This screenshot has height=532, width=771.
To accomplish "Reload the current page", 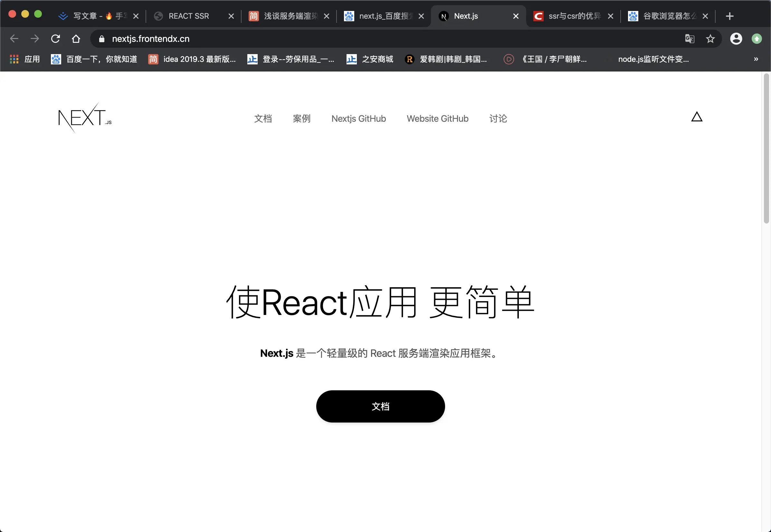I will point(55,39).
